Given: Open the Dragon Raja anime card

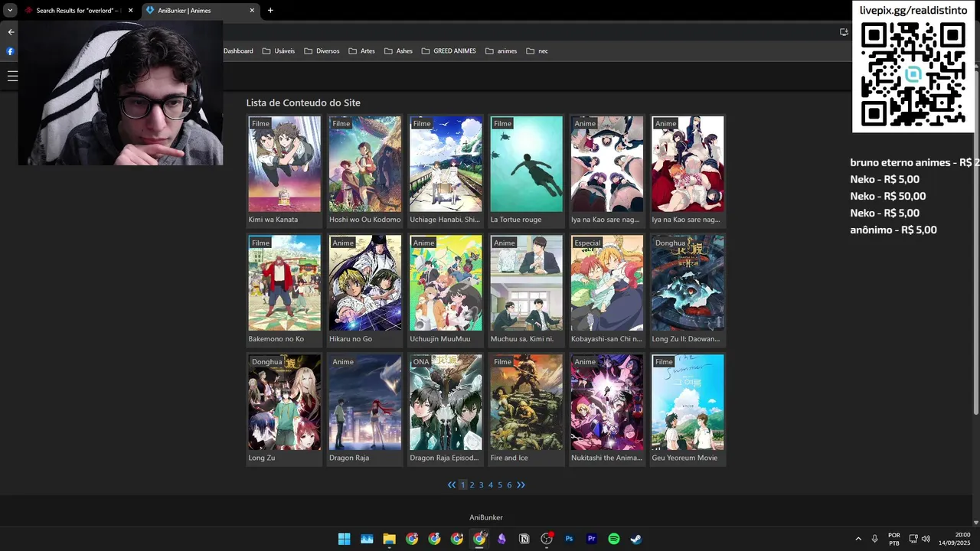Looking at the screenshot, I should [365, 409].
